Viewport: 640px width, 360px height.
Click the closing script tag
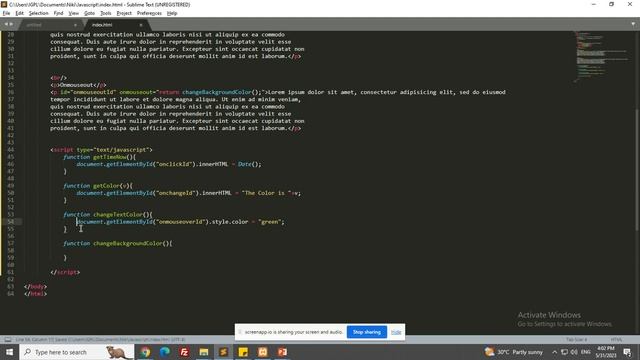point(65,272)
